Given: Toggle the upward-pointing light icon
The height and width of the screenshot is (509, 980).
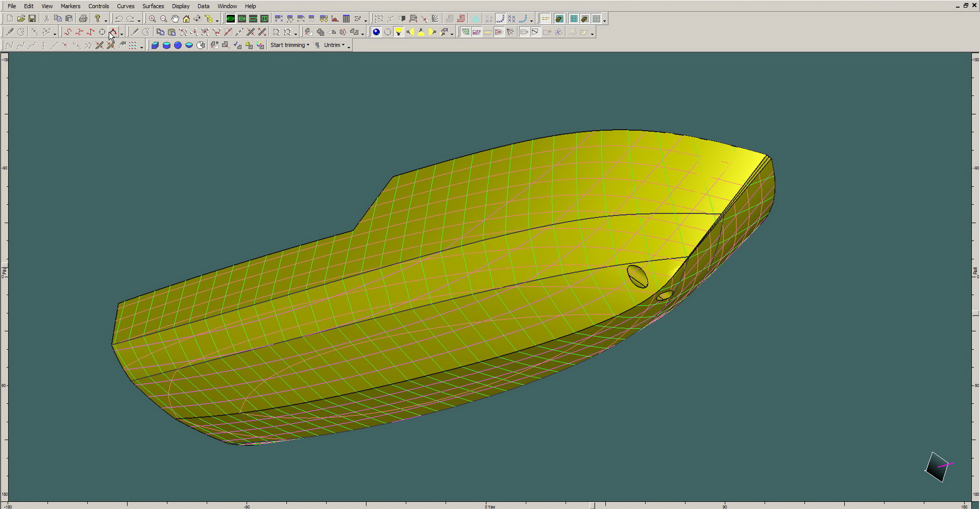Looking at the screenshot, I should pos(421,32).
